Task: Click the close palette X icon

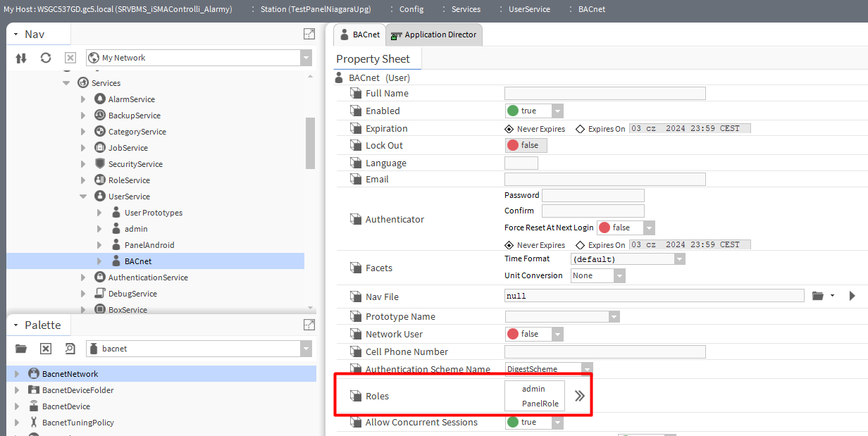Action: click(x=46, y=349)
